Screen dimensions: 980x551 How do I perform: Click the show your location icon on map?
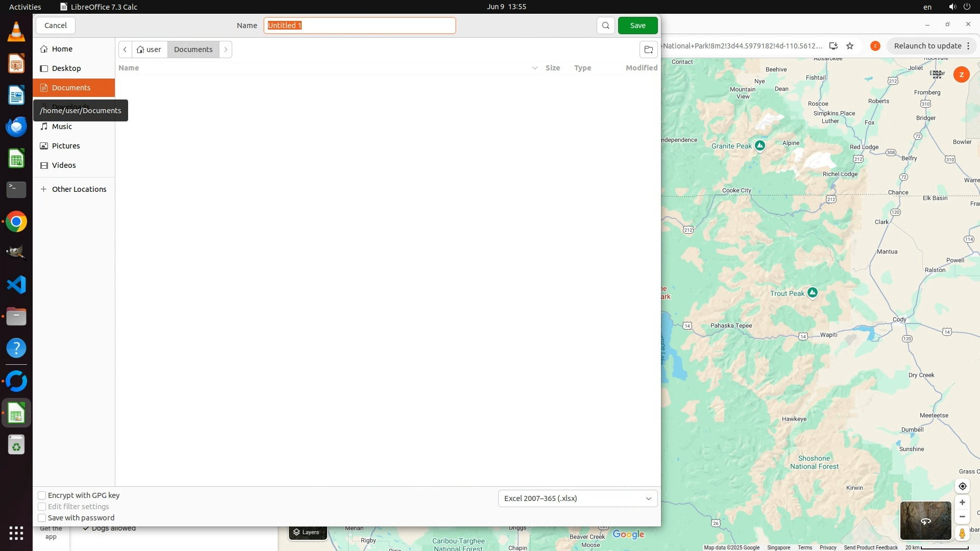962,486
